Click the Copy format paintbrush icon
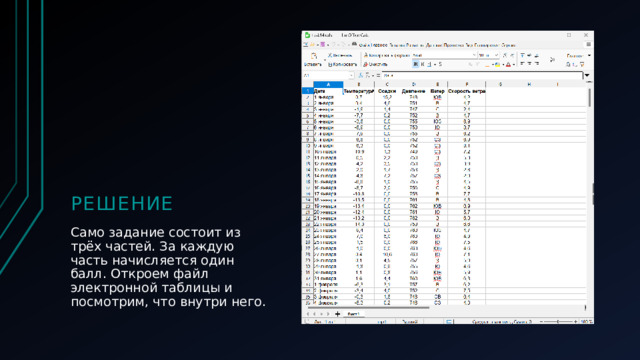The width and height of the screenshot is (640, 360). tap(366, 55)
